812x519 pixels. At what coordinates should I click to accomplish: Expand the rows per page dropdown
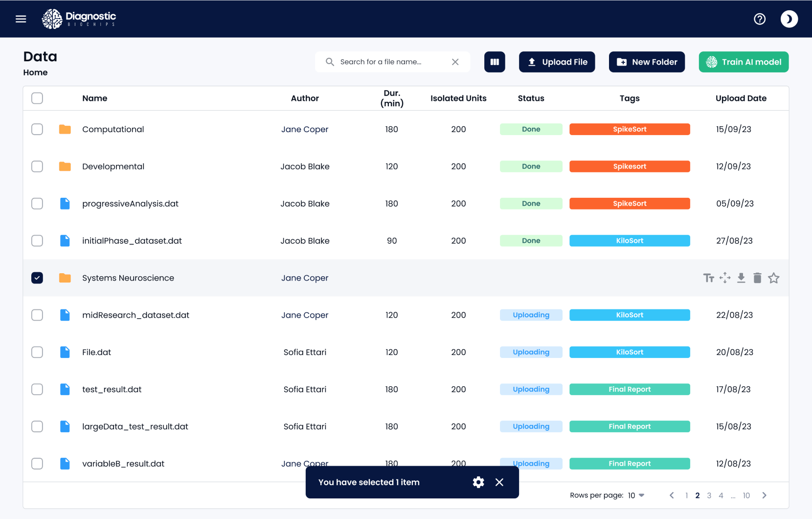click(636, 495)
